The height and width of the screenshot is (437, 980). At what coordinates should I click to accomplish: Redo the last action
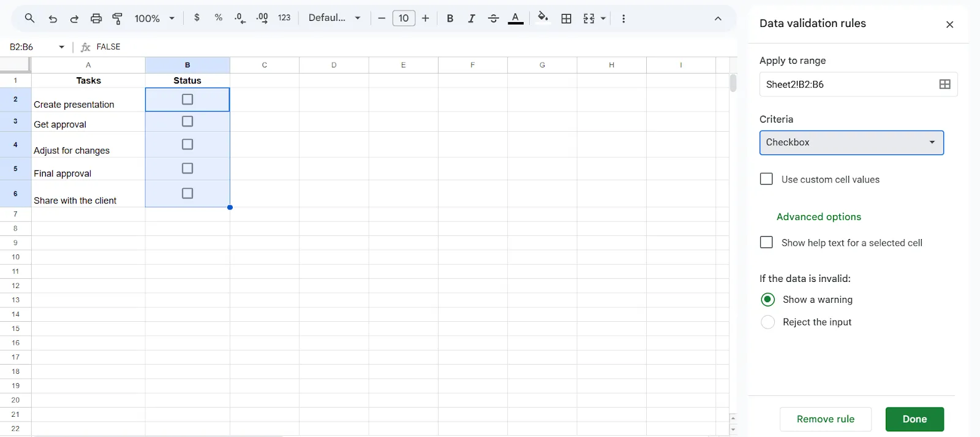74,18
